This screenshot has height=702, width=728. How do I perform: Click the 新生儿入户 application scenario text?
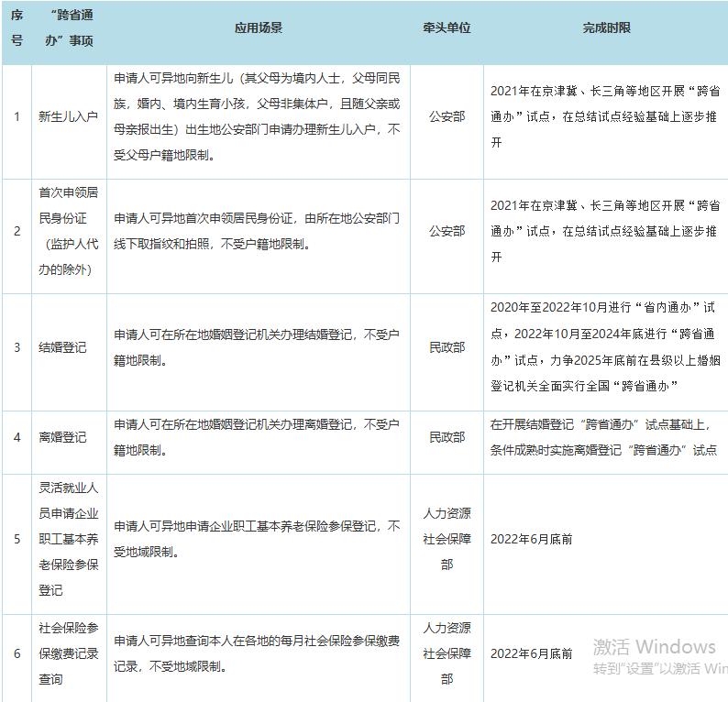click(x=257, y=116)
